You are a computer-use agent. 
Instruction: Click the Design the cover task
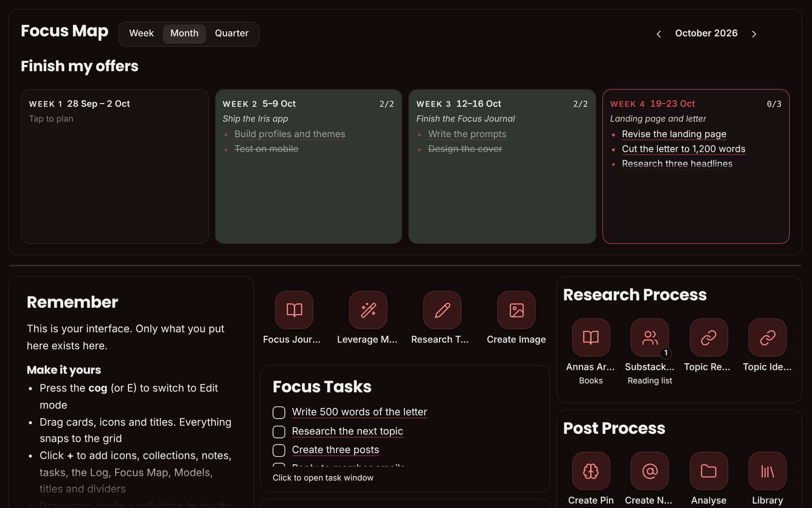[x=465, y=149]
